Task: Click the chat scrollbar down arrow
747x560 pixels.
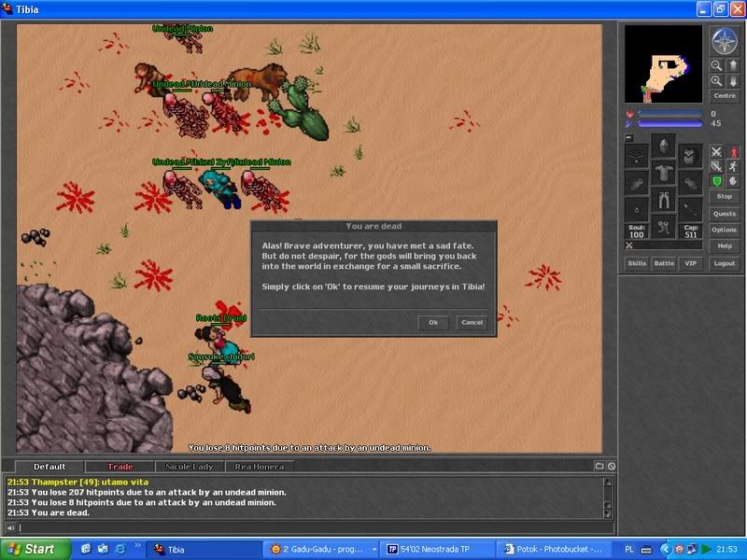Action: pyautogui.click(x=608, y=513)
